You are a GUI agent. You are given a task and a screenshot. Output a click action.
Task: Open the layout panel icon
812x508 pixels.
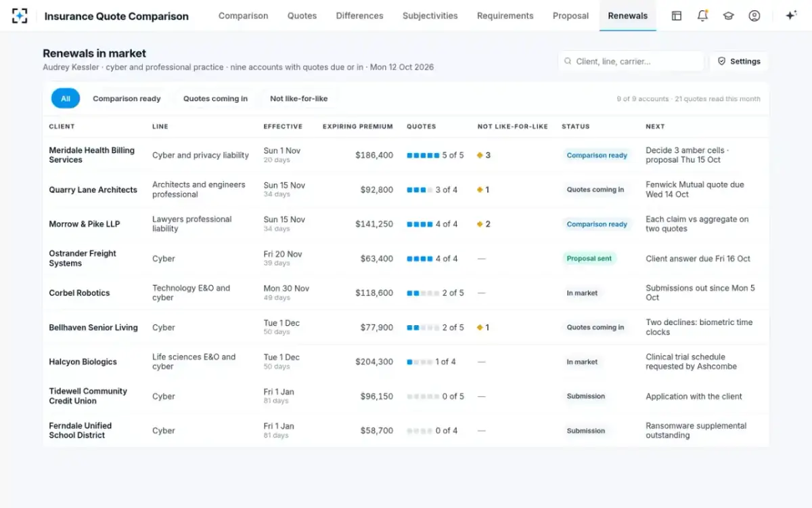(676, 16)
